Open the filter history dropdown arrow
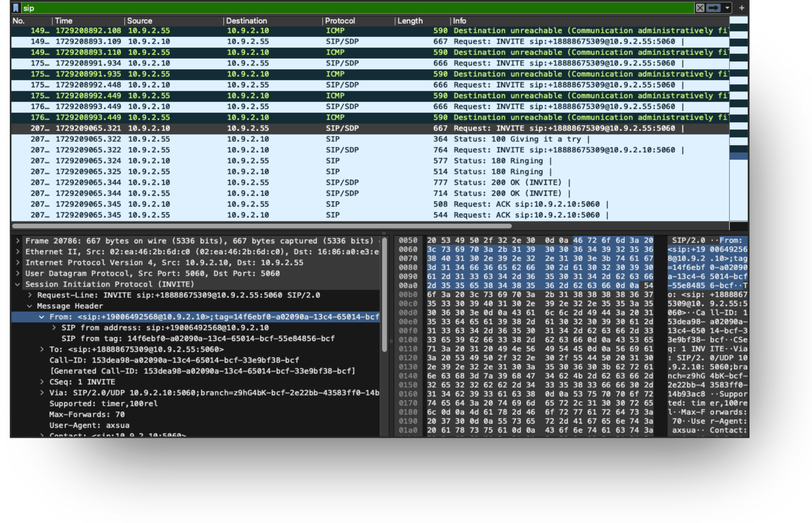Image resolution: width=812 pixels, height=523 pixels. click(x=727, y=8)
